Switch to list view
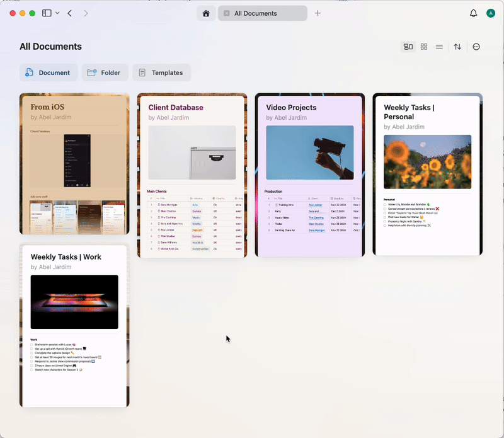 (439, 46)
